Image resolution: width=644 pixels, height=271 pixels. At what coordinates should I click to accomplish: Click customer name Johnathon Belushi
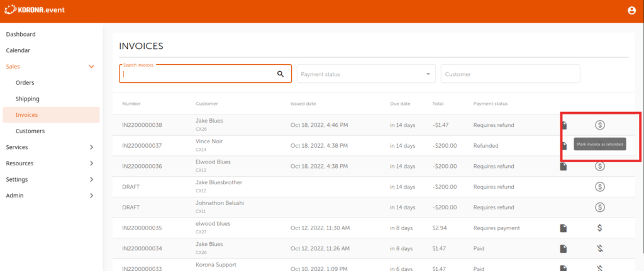[220, 203]
